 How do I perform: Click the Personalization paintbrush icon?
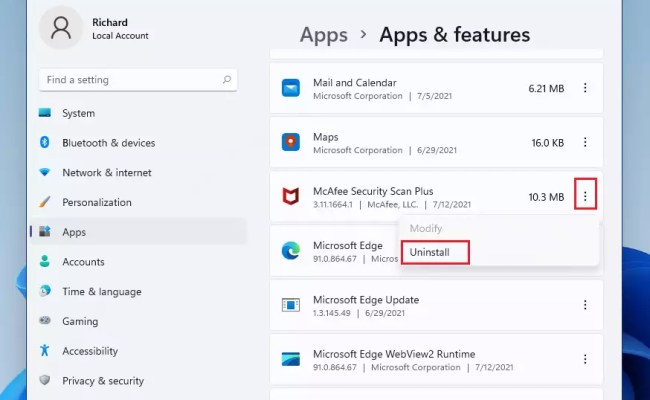coord(45,202)
